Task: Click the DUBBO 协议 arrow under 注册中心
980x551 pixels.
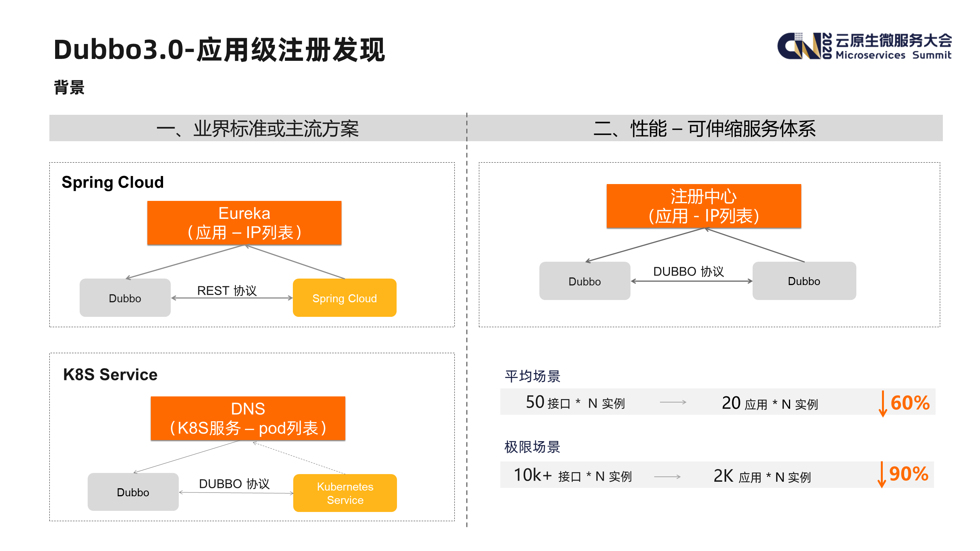Action: 691,281
